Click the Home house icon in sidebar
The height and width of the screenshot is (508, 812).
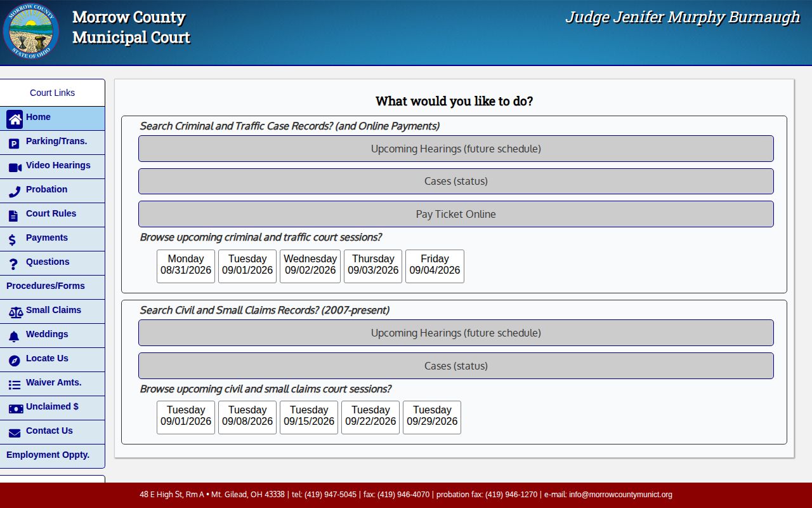coord(15,119)
